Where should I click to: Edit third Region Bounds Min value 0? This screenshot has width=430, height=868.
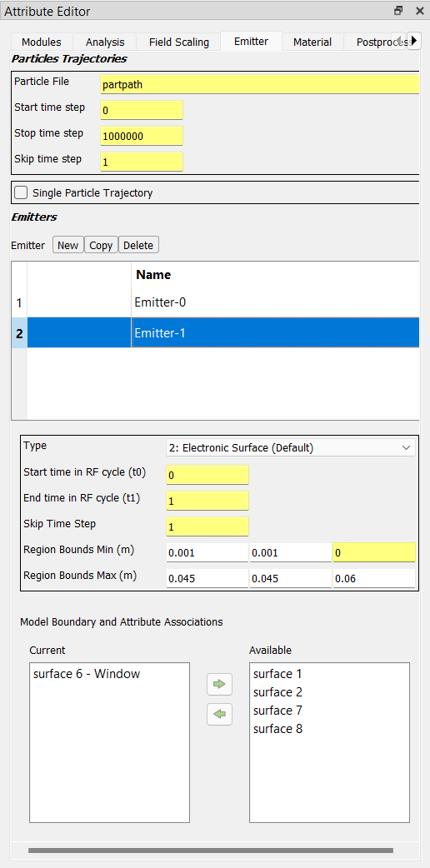(x=374, y=552)
